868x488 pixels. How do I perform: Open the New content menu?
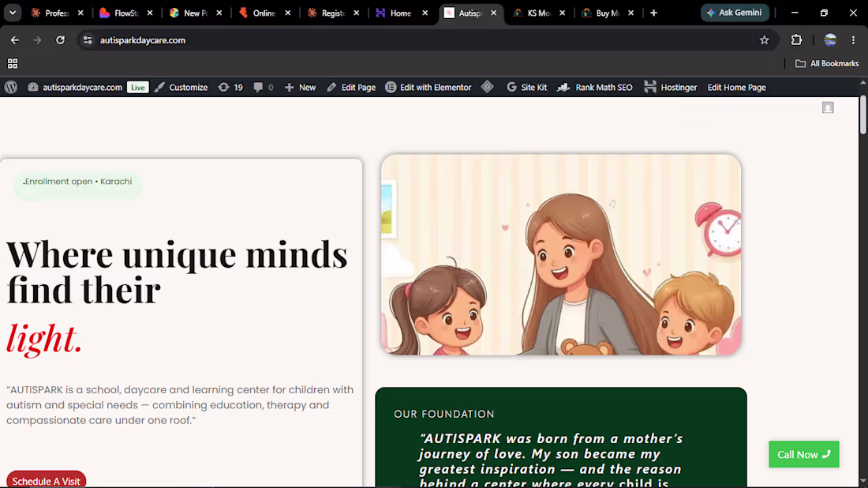300,87
